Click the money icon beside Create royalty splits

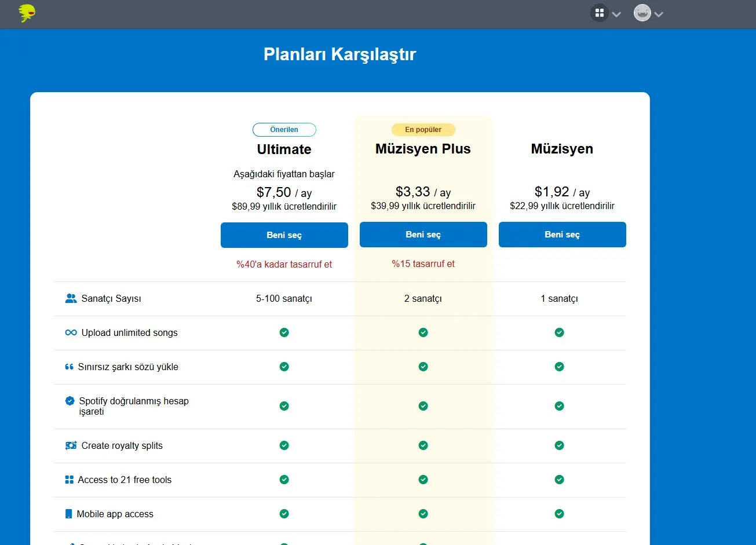(x=71, y=446)
